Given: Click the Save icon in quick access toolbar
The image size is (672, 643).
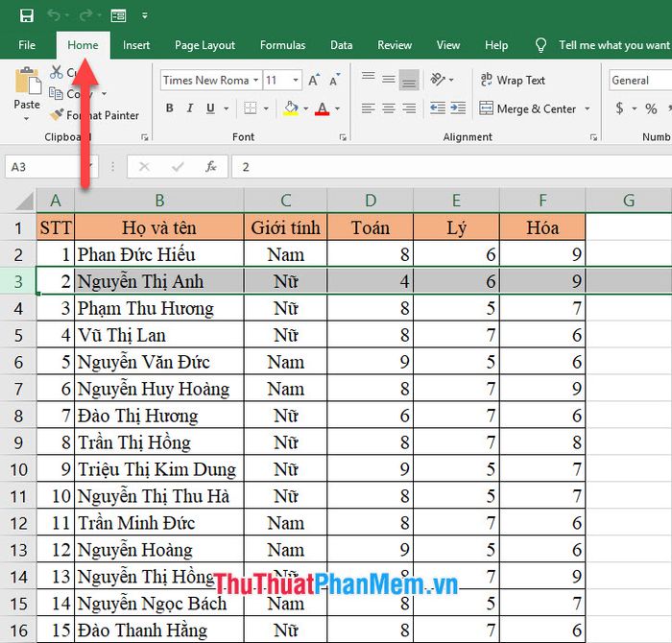Looking at the screenshot, I should (x=27, y=16).
